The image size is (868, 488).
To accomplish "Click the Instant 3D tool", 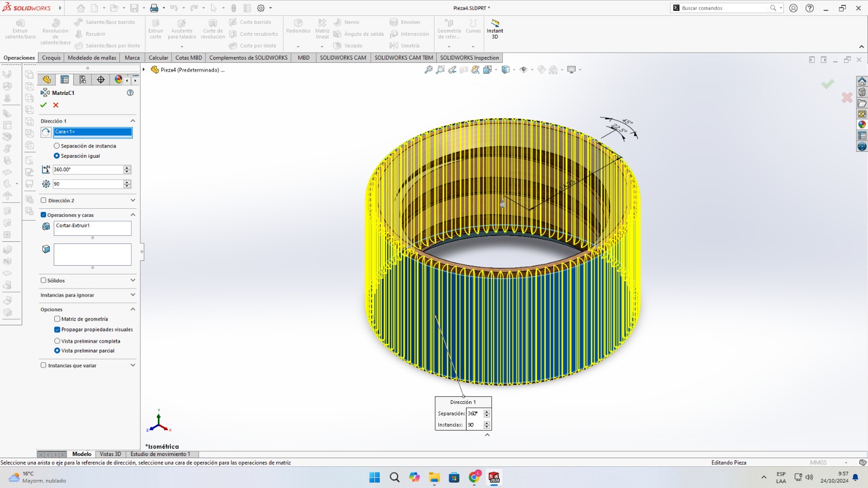I will coord(495,28).
